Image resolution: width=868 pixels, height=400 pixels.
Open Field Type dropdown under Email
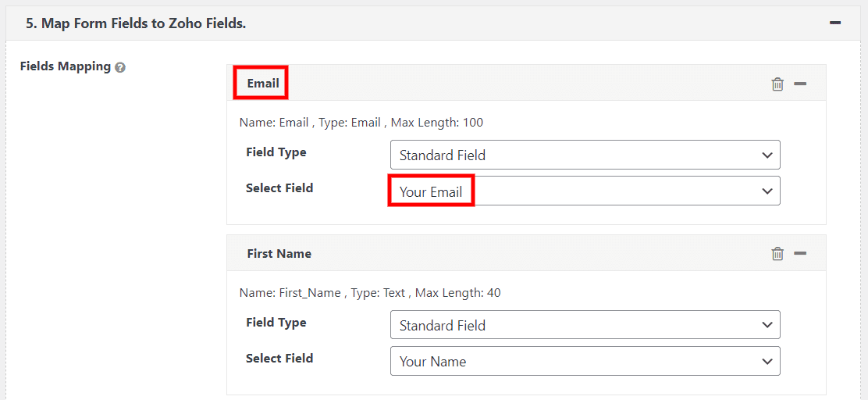pos(585,155)
